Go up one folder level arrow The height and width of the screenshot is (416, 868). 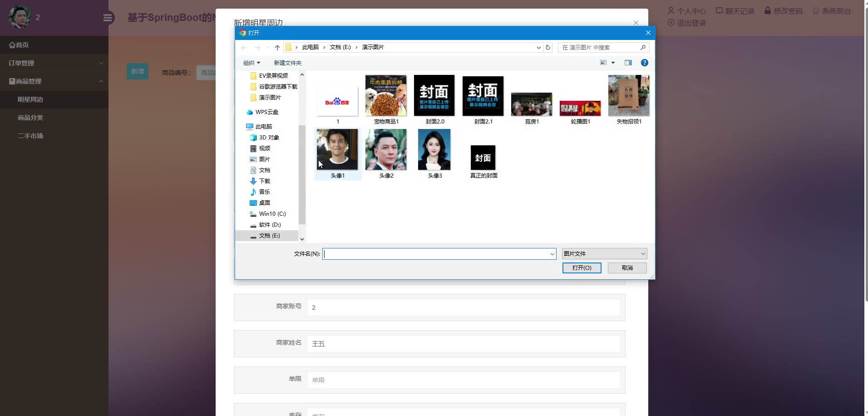pos(277,47)
